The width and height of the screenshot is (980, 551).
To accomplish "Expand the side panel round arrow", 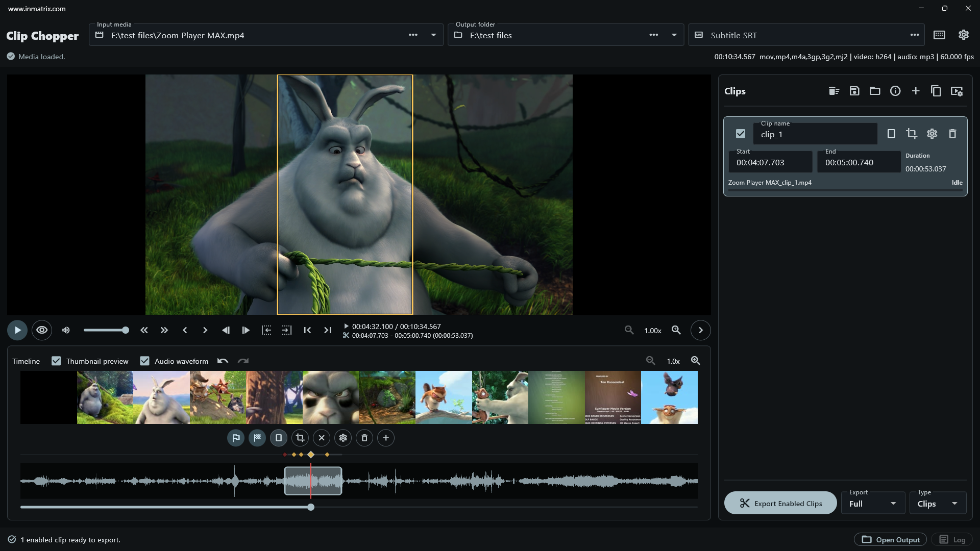I will tap(701, 330).
